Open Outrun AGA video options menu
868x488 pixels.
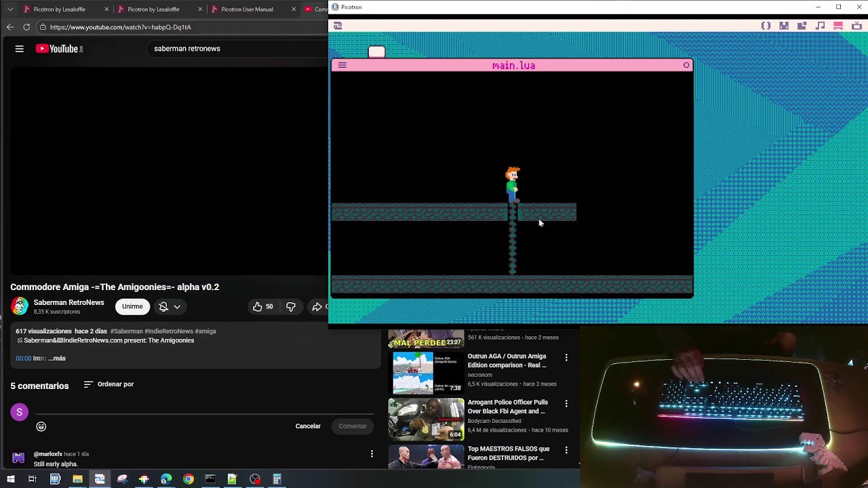(566, 357)
